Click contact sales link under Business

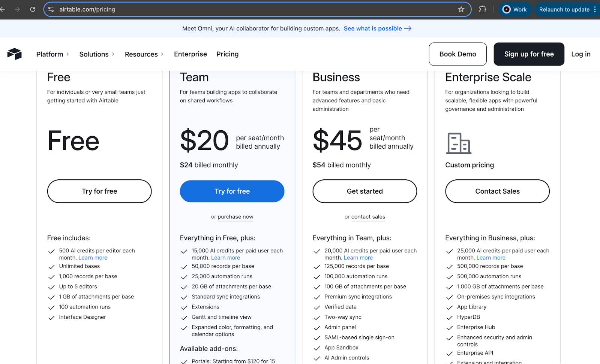pos(368,217)
